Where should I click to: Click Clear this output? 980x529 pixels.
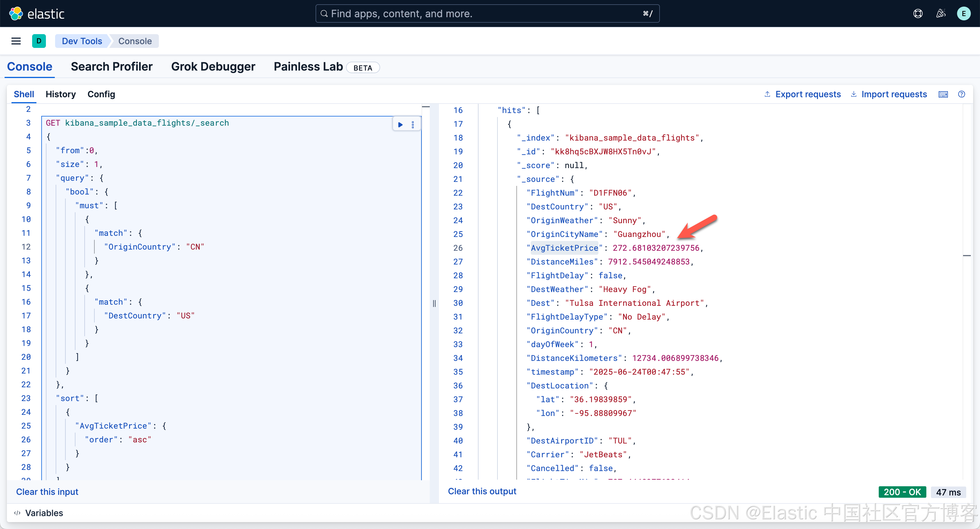(482, 491)
